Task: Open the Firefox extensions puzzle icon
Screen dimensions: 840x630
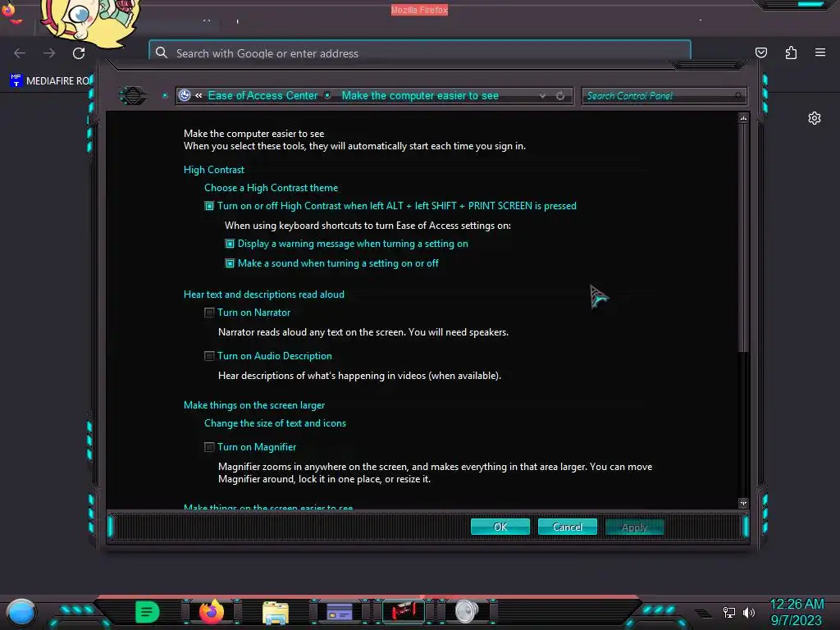Action: [x=791, y=52]
